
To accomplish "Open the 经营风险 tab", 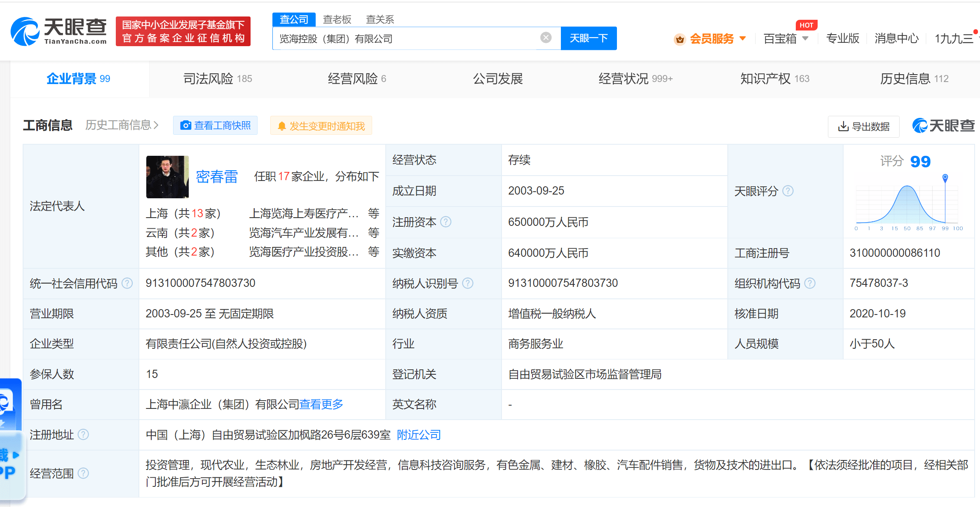I will coord(357,79).
